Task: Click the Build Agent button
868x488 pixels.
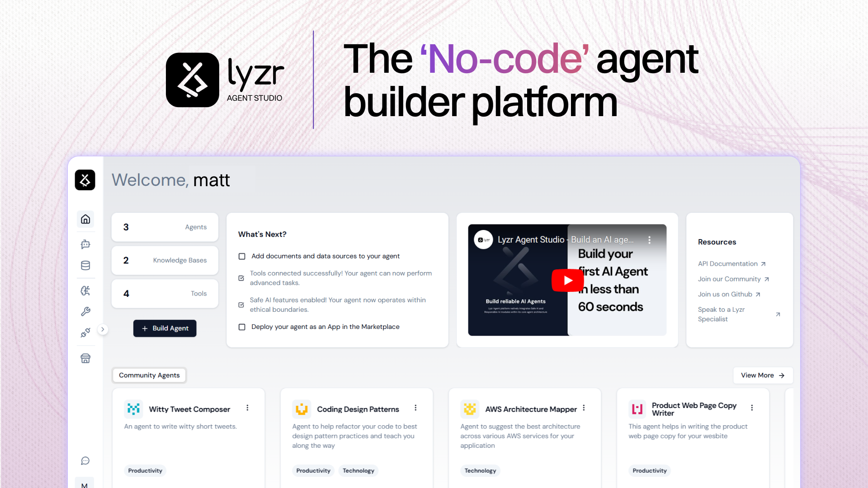Action: coord(165,328)
